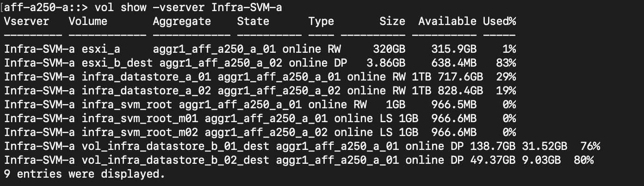Click the State column header
Screen dimensions: 644x186
253,21
